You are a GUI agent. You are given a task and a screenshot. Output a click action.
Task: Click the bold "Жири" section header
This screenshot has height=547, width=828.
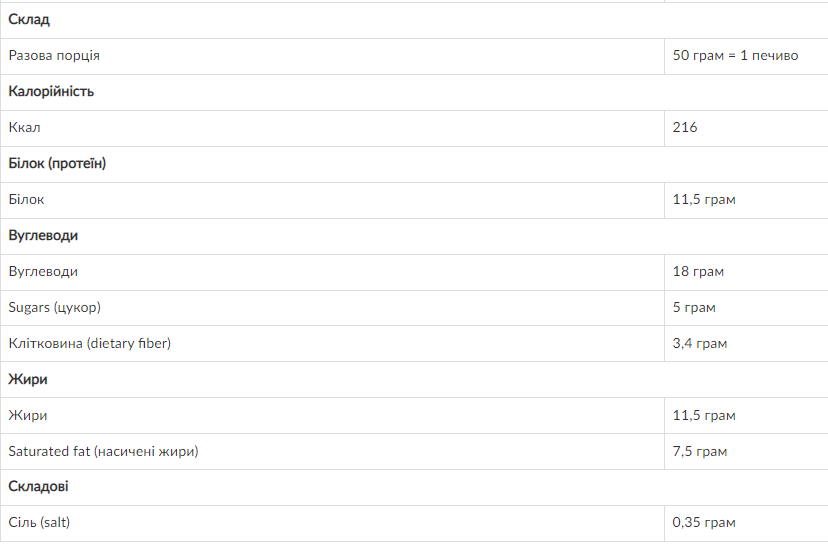point(28,380)
